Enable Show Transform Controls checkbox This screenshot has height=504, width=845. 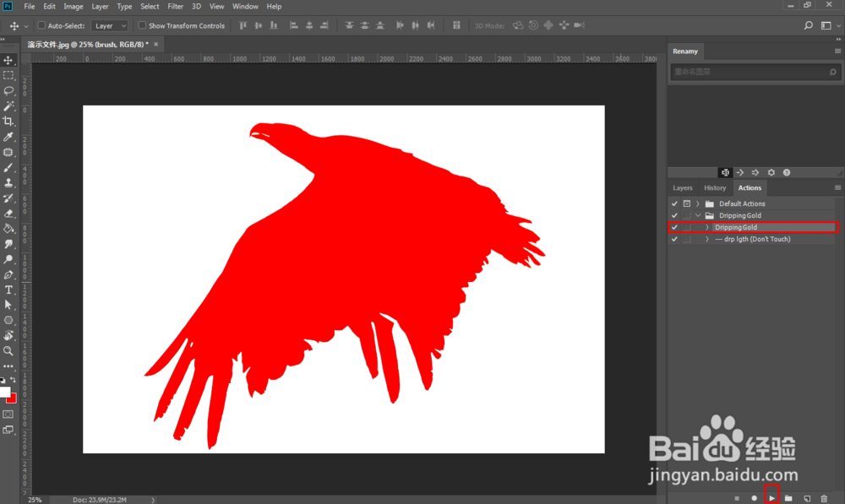click(x=142, y=25)
